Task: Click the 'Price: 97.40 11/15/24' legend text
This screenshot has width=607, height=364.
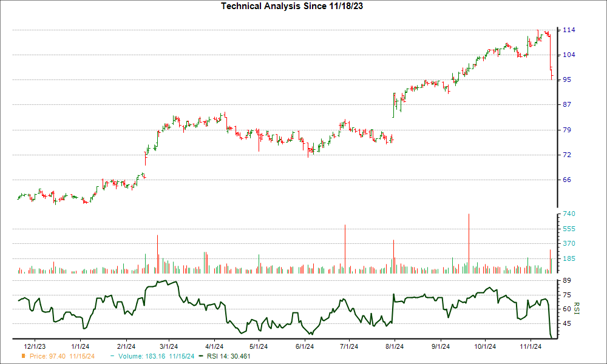Action: click(x=62, y=356)
